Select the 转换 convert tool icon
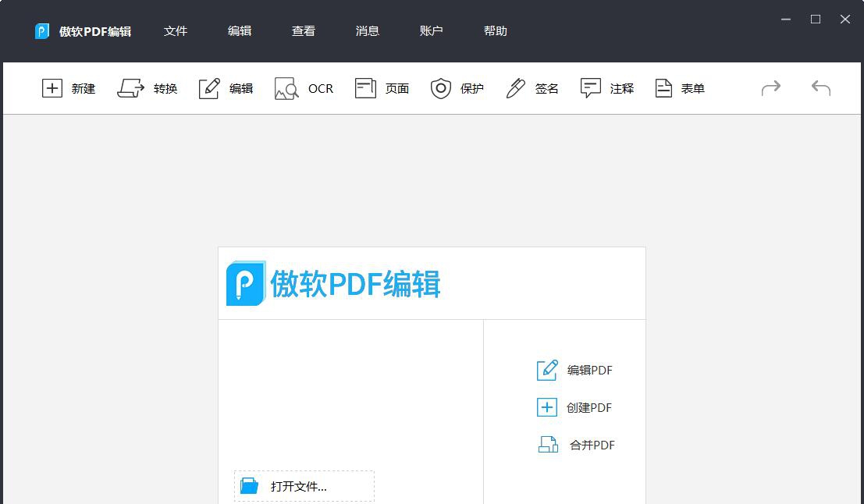This screenshot has width=864, height=504. pos(130,88)
